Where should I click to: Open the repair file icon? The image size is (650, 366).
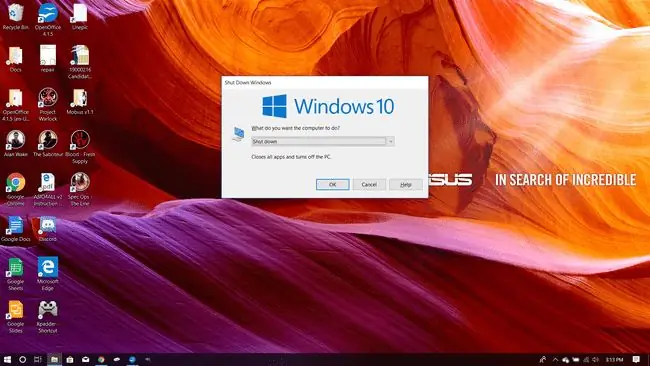click(x=48, y=59)
